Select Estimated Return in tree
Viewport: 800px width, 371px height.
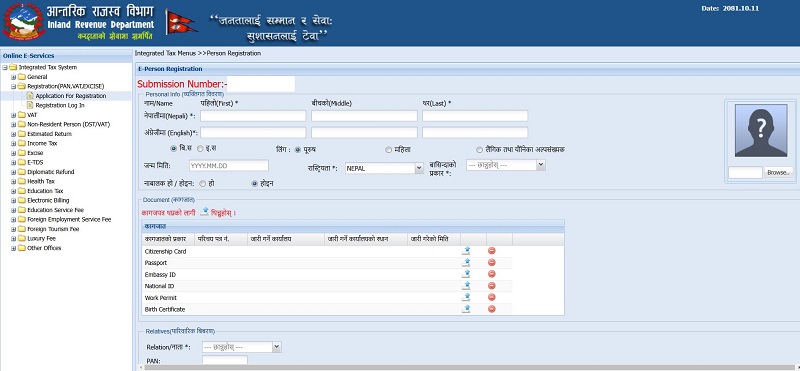click(49, 134)
